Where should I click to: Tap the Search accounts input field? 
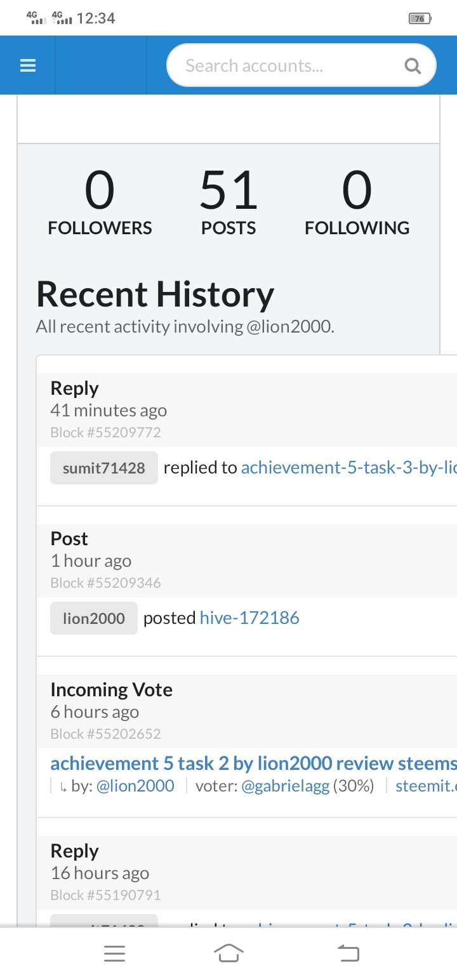(x=286, y=65)
